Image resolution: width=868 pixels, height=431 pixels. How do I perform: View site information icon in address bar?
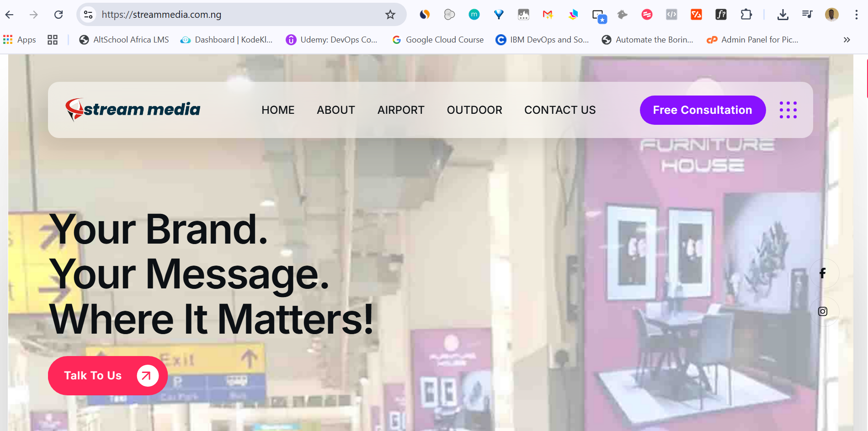[88, 15]
